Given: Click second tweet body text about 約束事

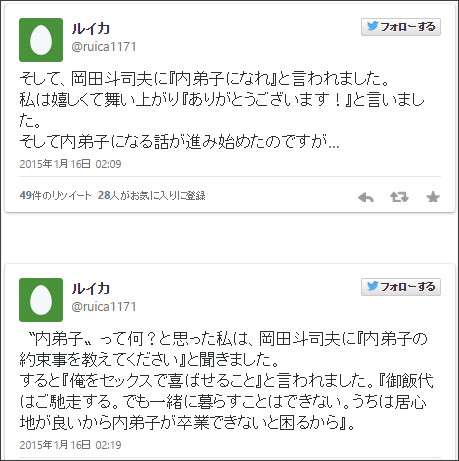Looking at the screenshot, I should pyautogui.click(x=227, y=381).
